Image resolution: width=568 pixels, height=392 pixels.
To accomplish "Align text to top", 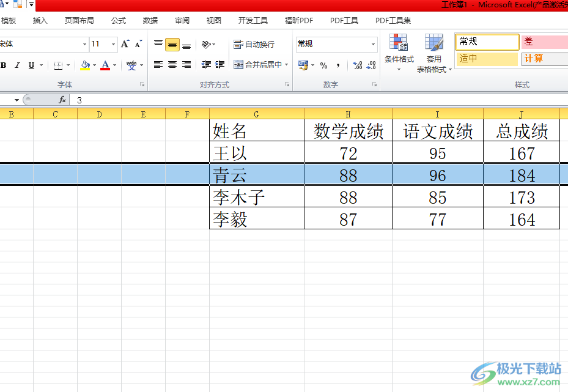I will [x=158, y=44].
